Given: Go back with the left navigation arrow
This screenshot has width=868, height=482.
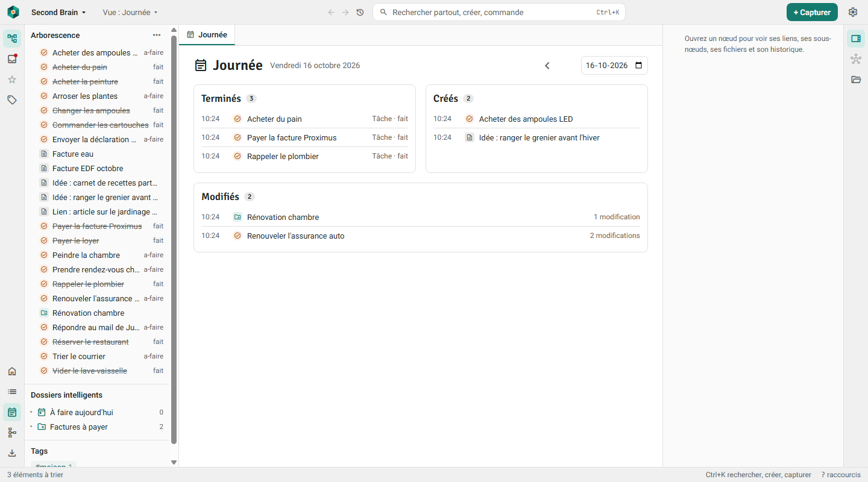Looking at the screenshot, I should (331, 12).
